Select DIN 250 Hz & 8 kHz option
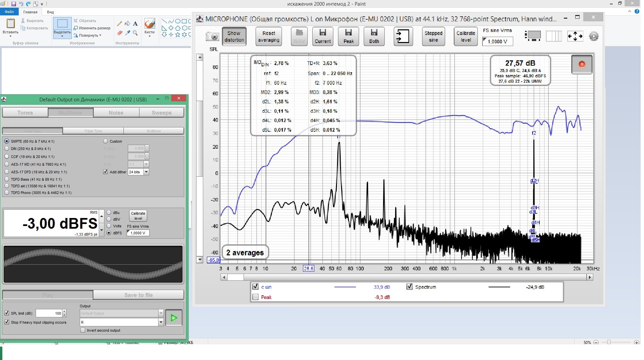Viewport: 644px width, 360px height. [x=7, y=149]
